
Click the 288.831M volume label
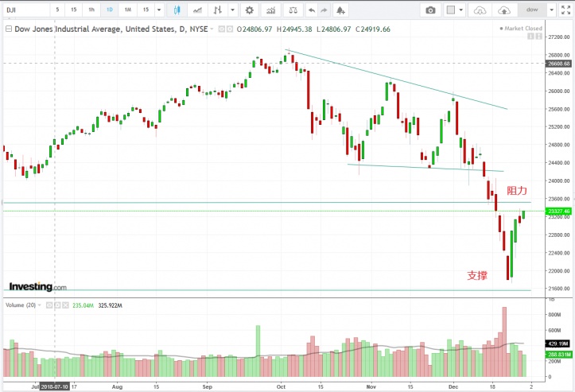559,354
